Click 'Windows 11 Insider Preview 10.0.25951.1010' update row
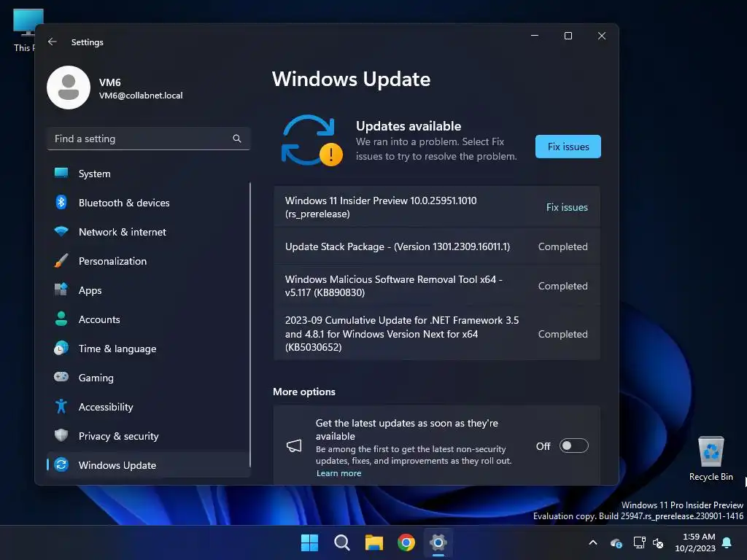This screenshot has height=560, width=747. pyautogui.click(x=437, y=207)
